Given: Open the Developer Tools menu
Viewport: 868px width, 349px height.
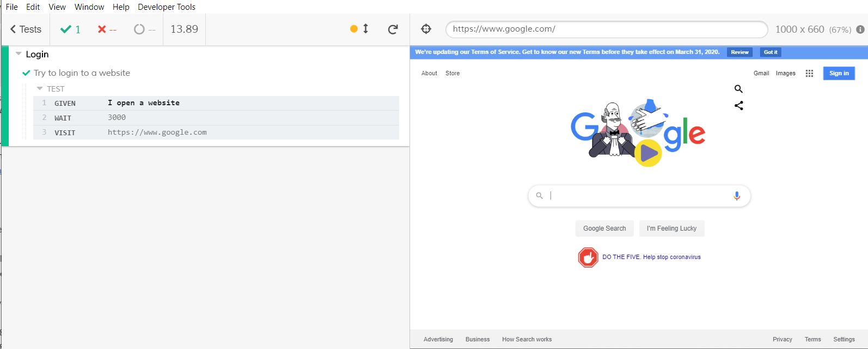Looking at the screenshot, I should 167,7.
